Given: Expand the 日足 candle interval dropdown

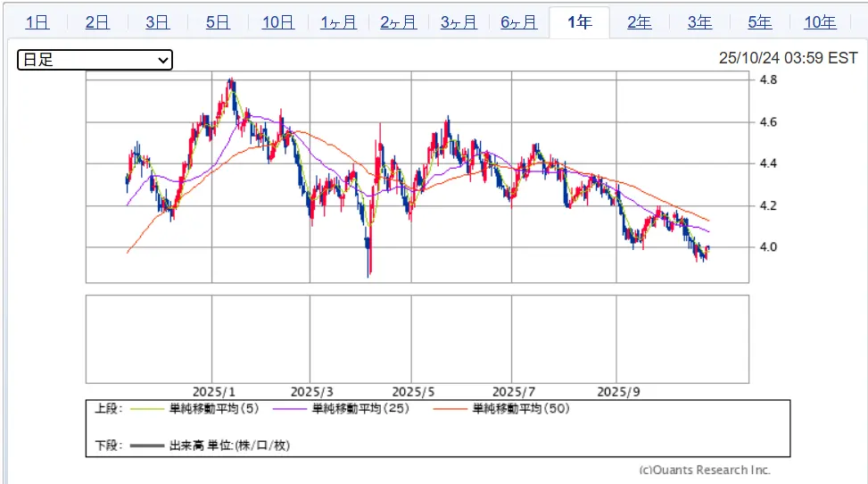Looking at the screenshot, I should point(95,60).
